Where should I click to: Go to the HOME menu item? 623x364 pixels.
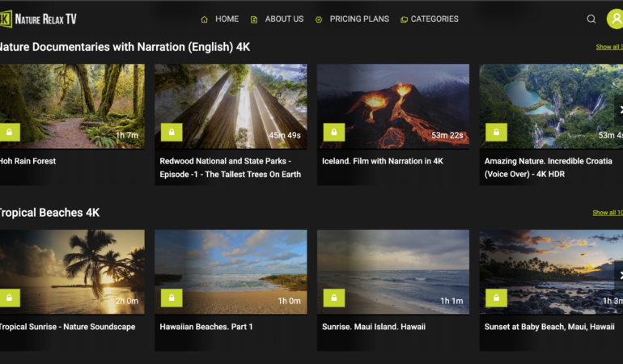(x=220, y=19)
